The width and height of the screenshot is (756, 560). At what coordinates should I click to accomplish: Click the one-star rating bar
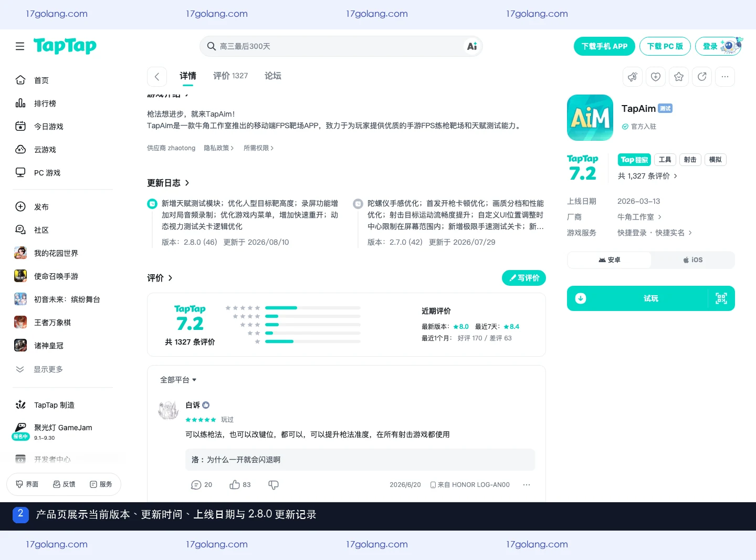(313, 341)
